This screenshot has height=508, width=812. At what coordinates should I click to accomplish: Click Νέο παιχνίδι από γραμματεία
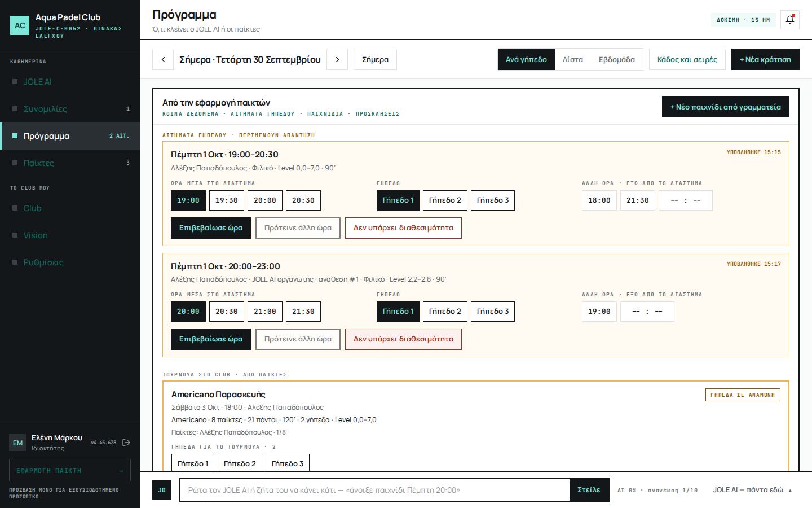(x=725, y=107)
